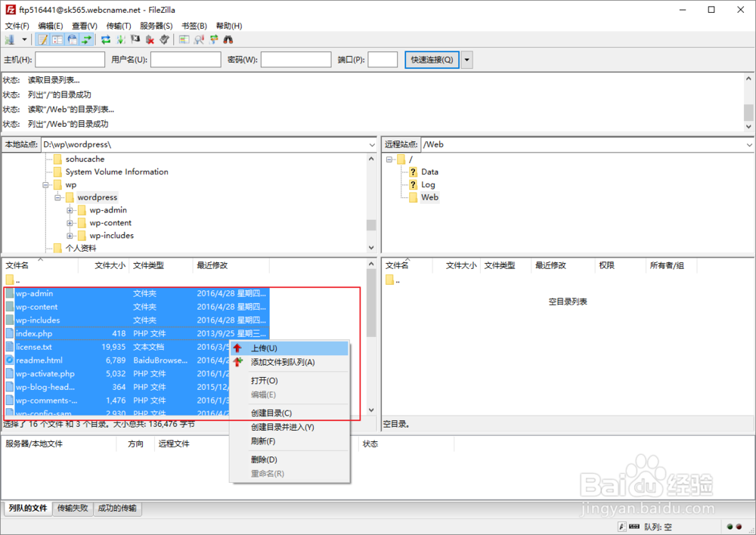Choose 添加文件到队列(A) menu entry
Viewport: 756px width, 535px height.
coord(290,363)
